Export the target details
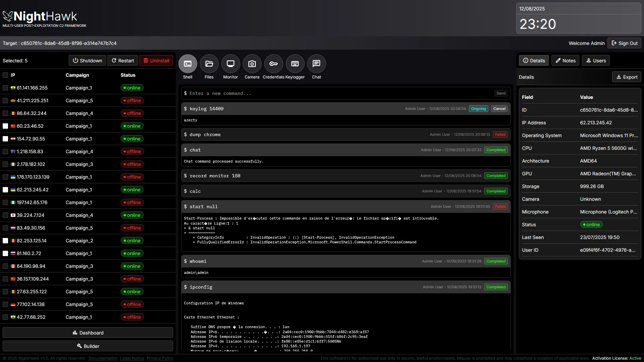The width and height of the screenshot is (644, 362). [x=627, y=77]
